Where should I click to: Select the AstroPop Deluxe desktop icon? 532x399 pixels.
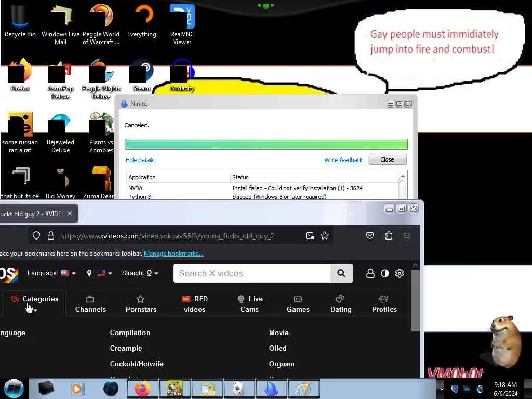pos(60,79)
